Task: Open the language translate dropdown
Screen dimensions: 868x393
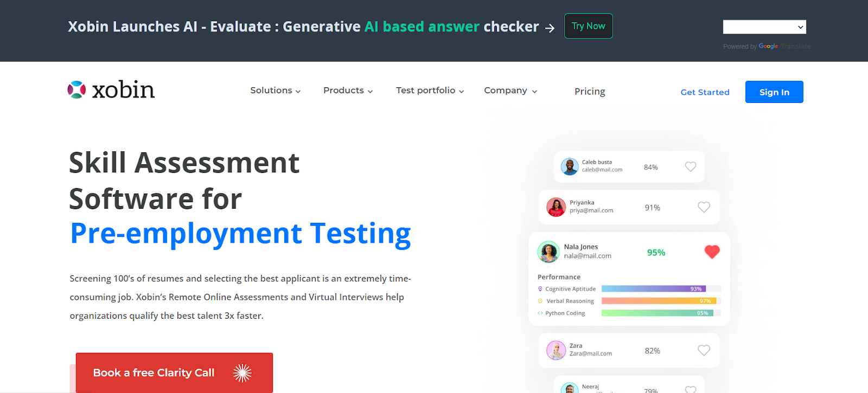Action: pyautogui.click(x=764, y=27)
